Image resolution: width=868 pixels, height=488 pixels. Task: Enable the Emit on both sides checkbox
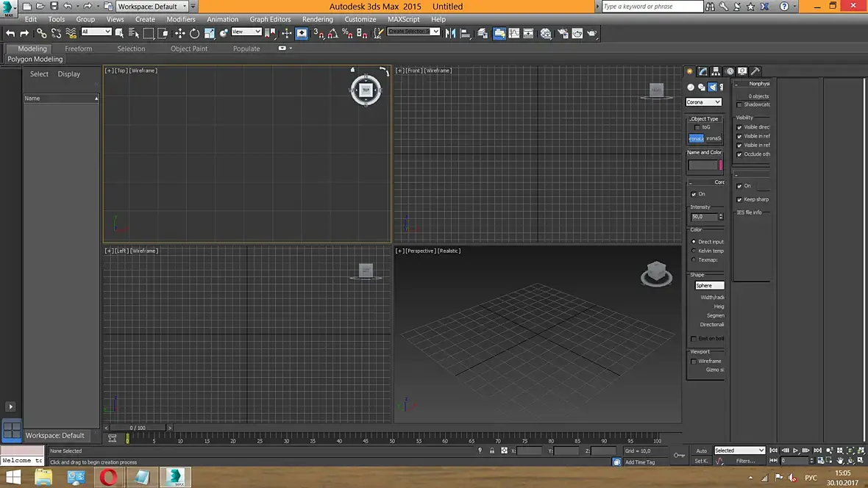click(x=694, y=339)
